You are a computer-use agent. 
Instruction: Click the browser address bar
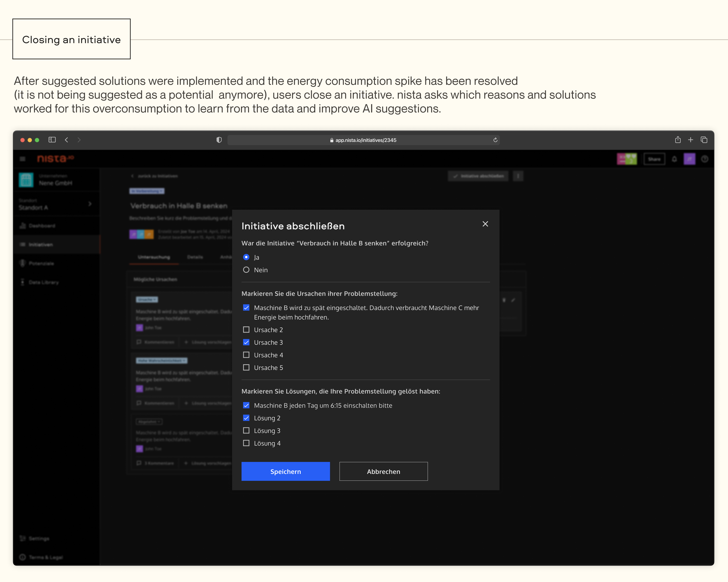[363, 140]
